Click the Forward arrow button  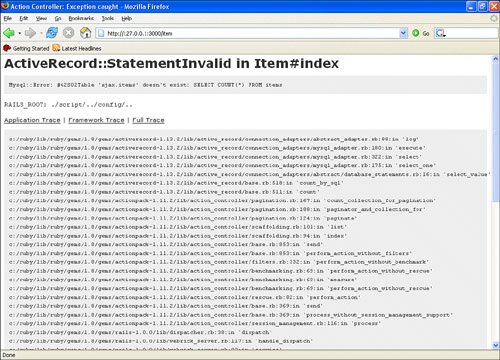(x=30, y=33)
